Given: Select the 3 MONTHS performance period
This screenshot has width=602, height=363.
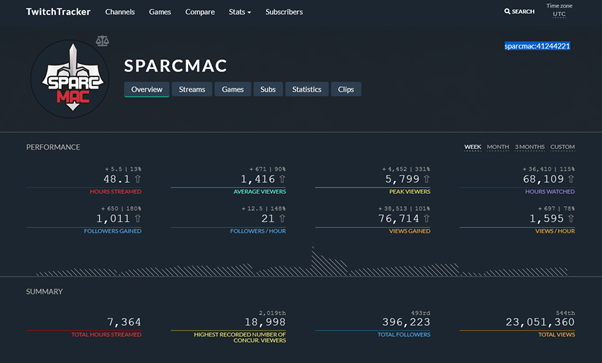Looking at the screenshot, I should tap(529, 147).
